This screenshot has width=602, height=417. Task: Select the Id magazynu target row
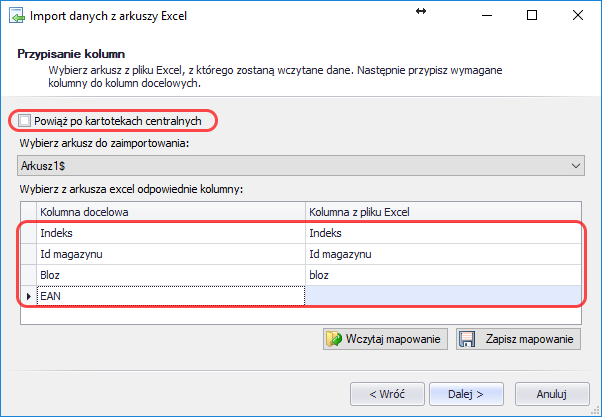[170, 254]
